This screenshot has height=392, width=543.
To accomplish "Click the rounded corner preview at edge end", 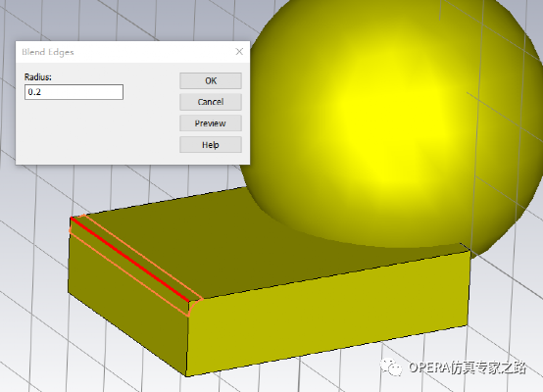I will [x=195, y=308].
